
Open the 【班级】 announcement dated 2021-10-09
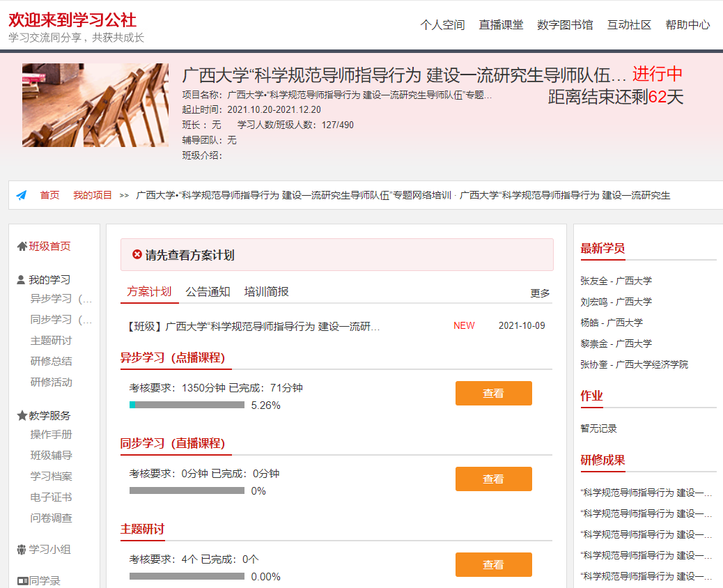[x=254, y=326]
